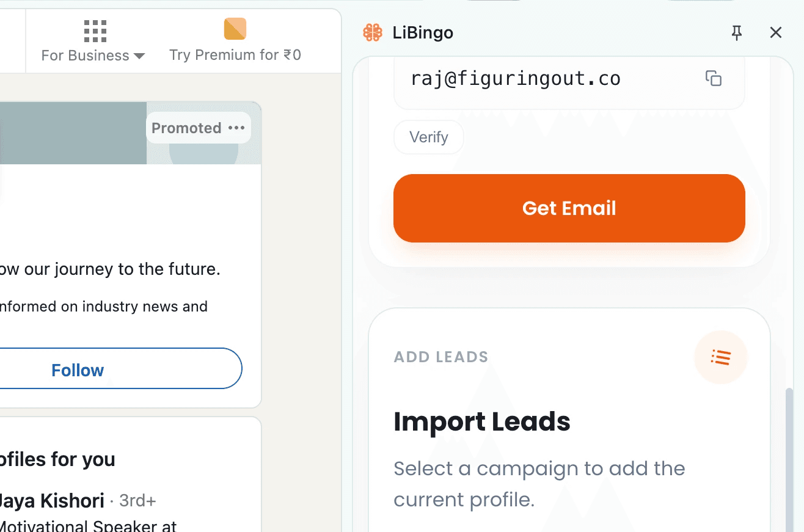The width and height of the screenshot is (804, 532).
Task: Click the orange list icon in Add Leads
Action: (721, 357)
